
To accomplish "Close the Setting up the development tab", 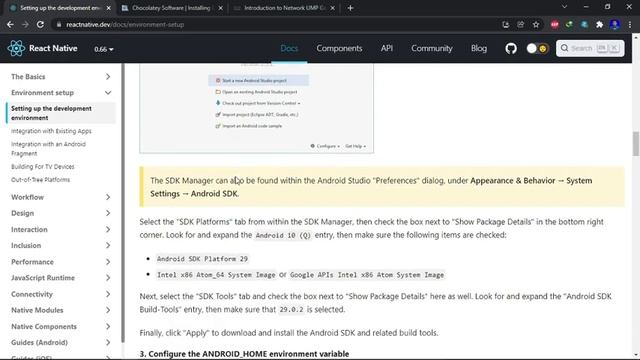I will tap(108, 8).
